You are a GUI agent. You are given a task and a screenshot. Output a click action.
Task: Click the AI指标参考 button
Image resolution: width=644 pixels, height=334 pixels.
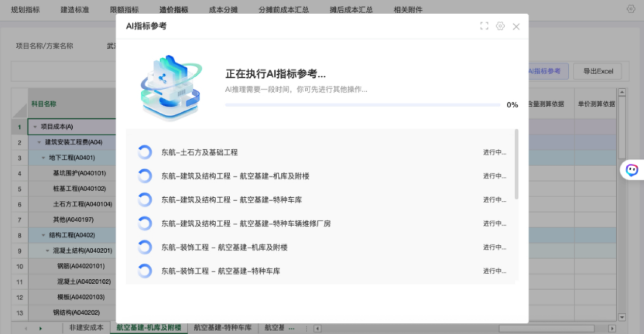545,72
